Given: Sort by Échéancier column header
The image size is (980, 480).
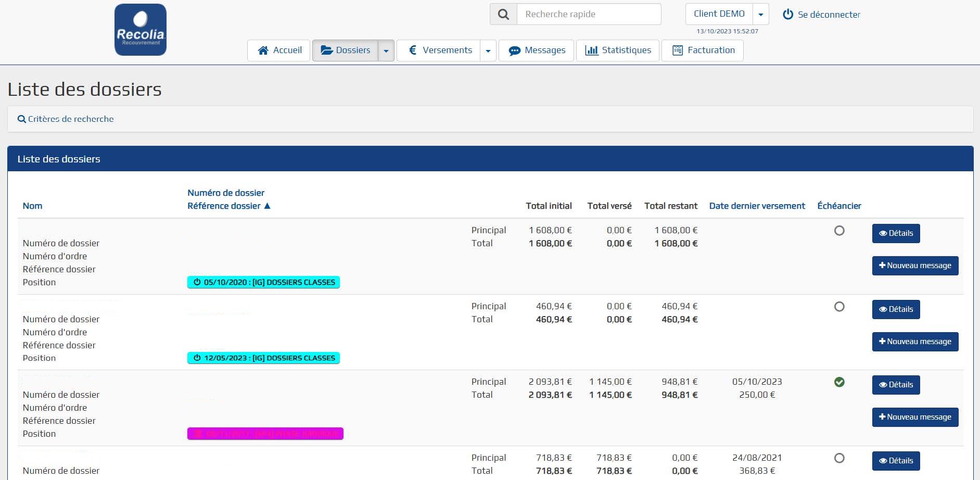Looking at the screenshot, I should click(839, 206).
